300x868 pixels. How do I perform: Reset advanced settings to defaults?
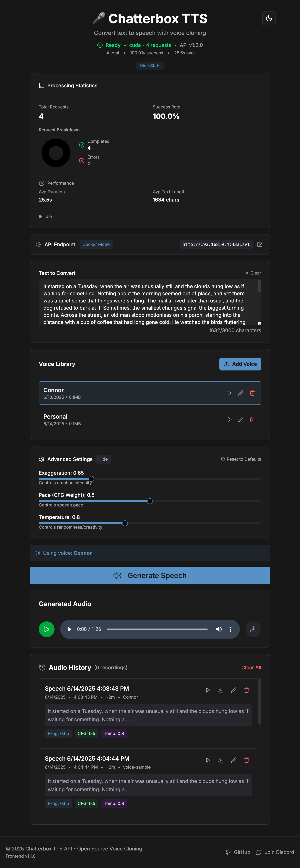[241, 459]
